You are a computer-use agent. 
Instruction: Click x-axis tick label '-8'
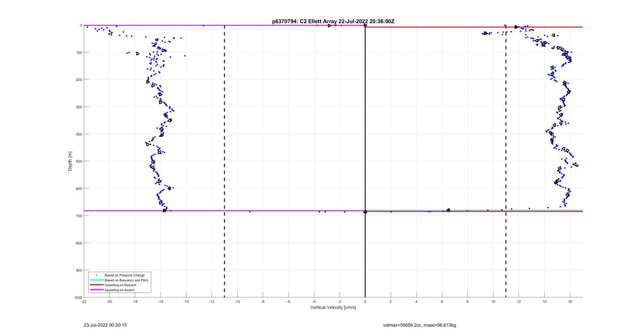263,301
